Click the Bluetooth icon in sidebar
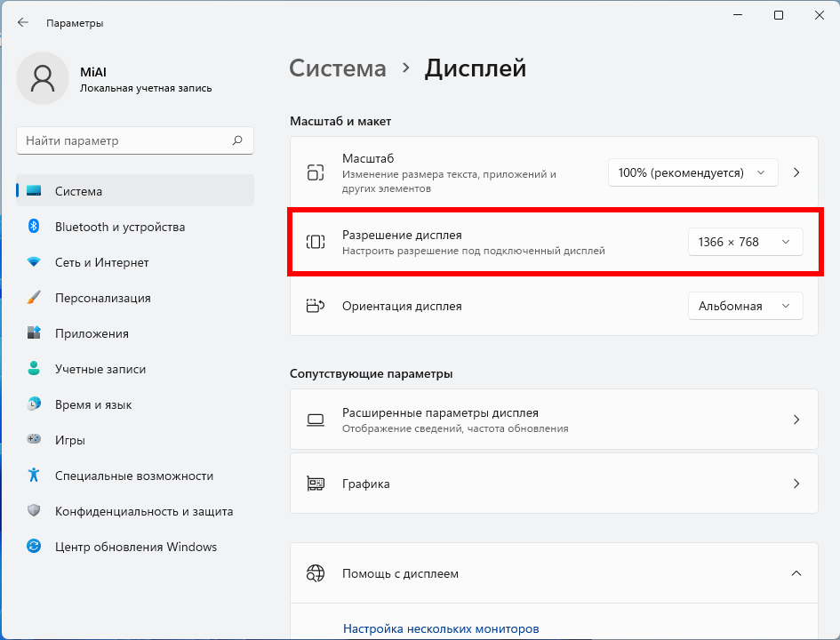The height and width of the screenshot is (640, 840). point(34,227)
